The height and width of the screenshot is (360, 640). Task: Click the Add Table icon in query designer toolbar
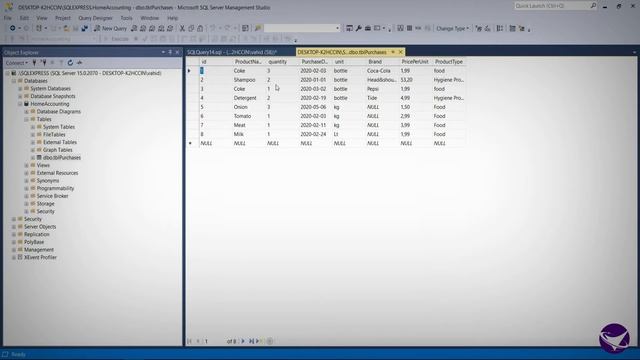click(512, 28)
